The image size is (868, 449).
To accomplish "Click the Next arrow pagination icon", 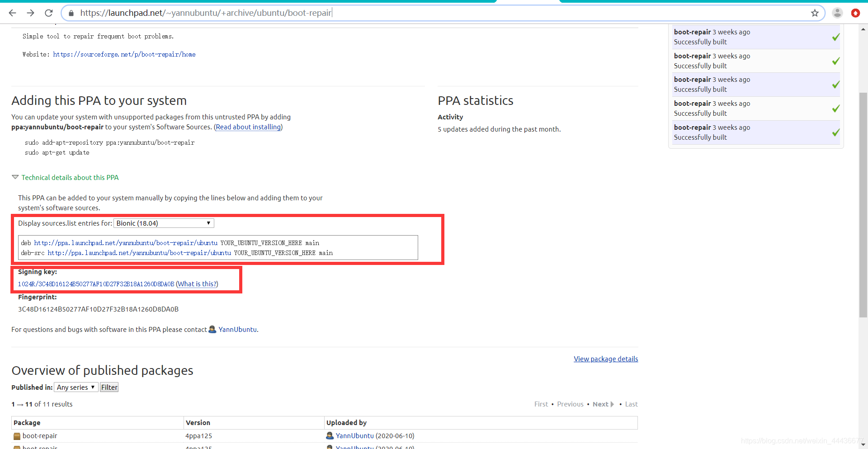I will pos(612,404).
